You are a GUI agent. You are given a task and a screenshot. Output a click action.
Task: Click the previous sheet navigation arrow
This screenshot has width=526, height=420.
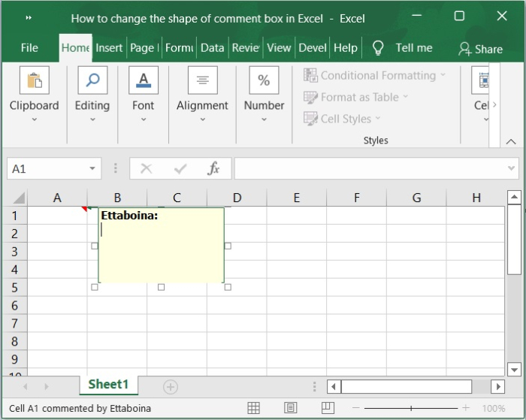[x=25, y=387]
